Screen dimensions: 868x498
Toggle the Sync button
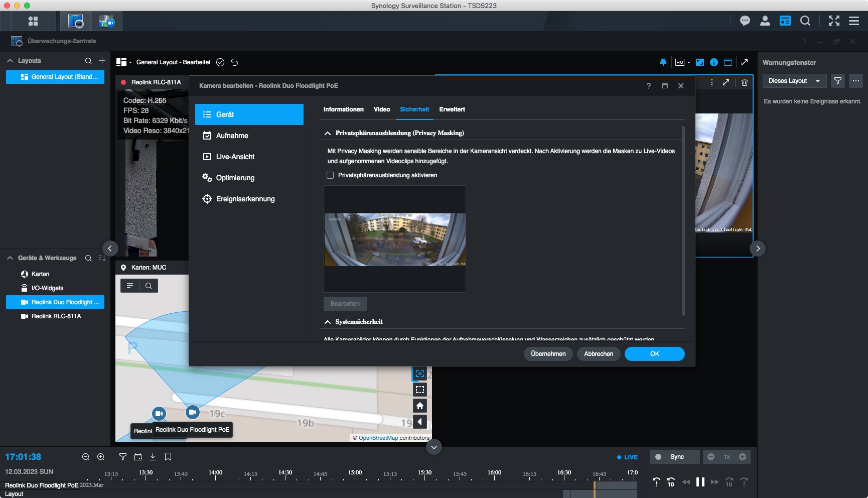(x=674, y=457)
